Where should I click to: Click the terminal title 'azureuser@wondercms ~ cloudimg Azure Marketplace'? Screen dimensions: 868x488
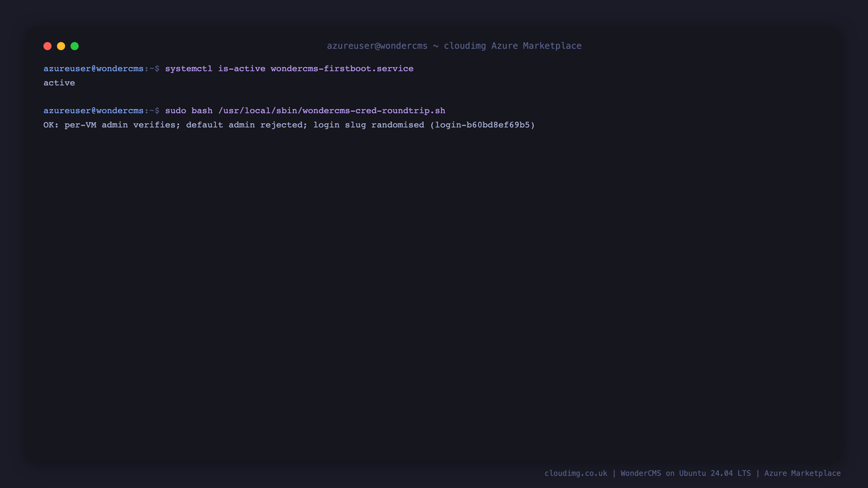point(454,46)
